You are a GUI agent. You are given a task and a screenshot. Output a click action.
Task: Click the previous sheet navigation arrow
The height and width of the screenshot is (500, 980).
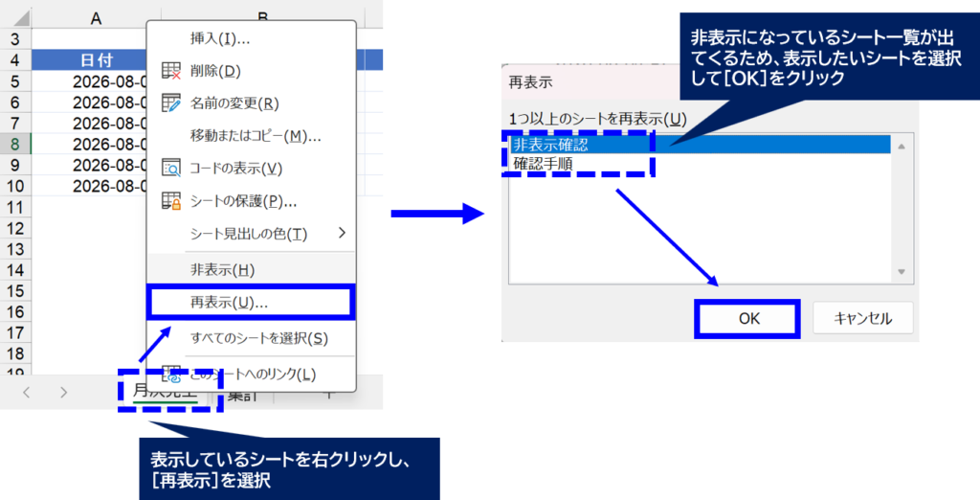26,393
